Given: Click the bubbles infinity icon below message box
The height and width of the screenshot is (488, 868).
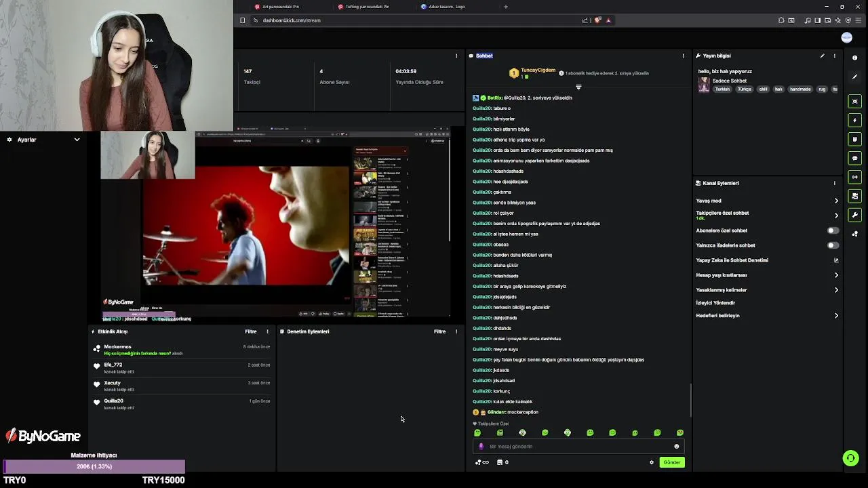Looking at the screenshot, I should pos(481,462).
